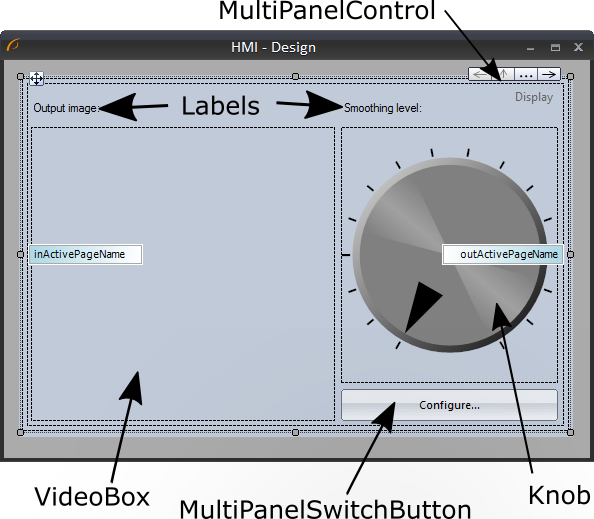The height and width of the screenshot is (519, 594).
Task: Select the Output image label
Action: pyautogui.click(x=66, y=108)
